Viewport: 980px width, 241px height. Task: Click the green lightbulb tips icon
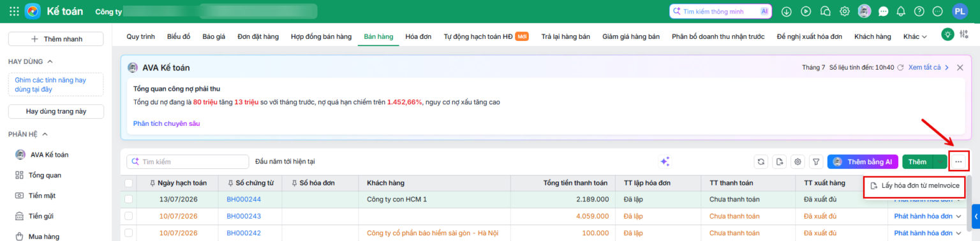(x=947, y=35)
